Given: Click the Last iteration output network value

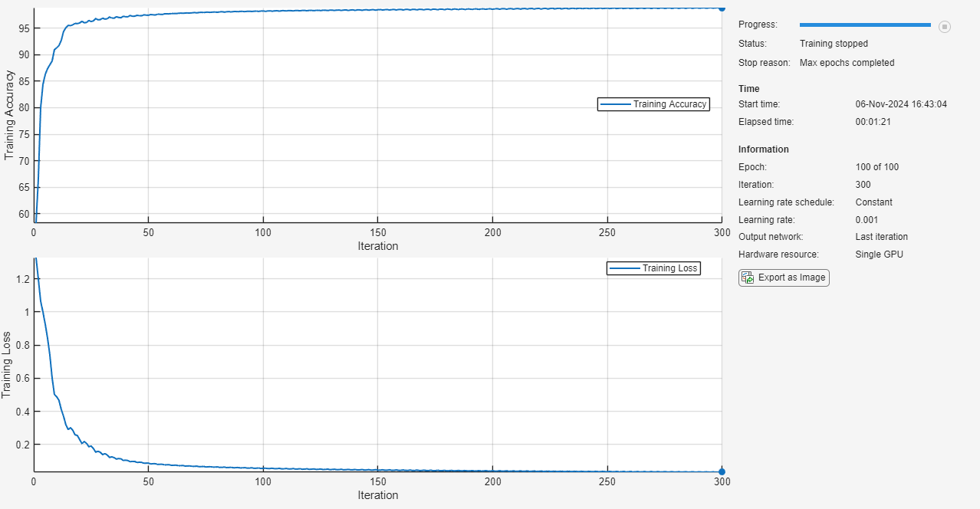Looking at the screenshot, I should tap(881, 237).
